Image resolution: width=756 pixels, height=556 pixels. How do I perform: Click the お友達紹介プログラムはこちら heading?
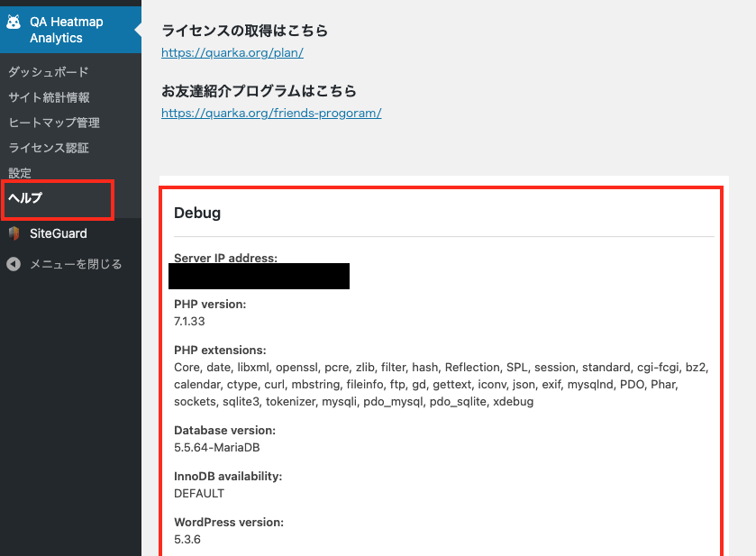[259, 91]
